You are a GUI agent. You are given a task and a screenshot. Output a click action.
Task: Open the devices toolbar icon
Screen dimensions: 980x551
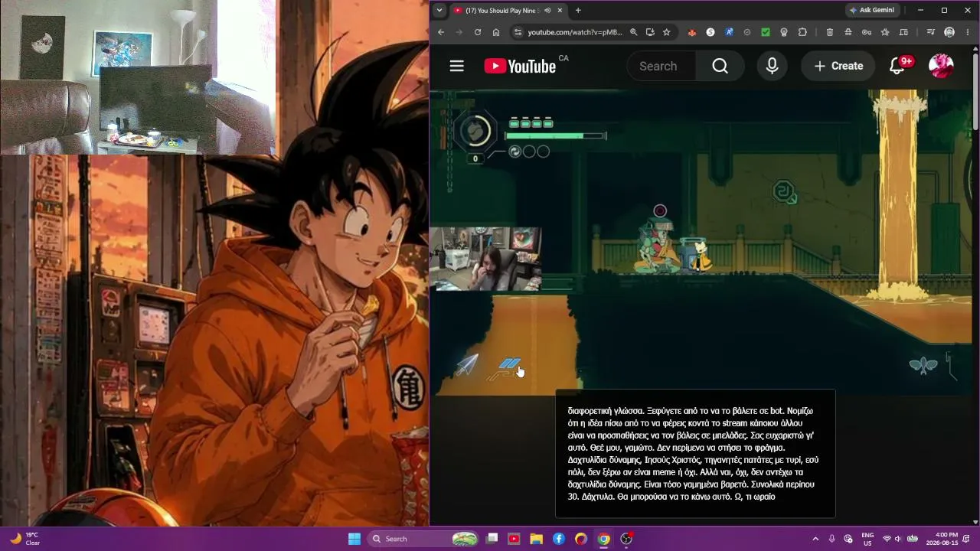[x=903, y=32]
